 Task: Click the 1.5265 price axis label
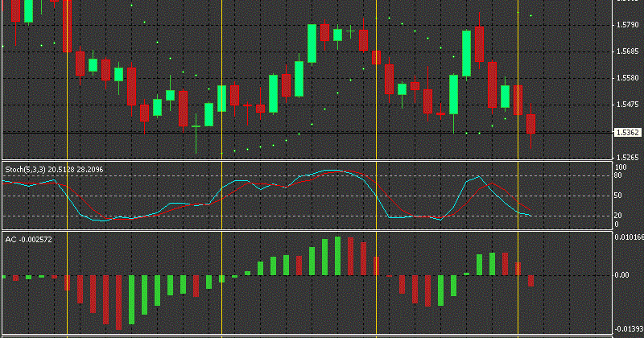[628, 158]
